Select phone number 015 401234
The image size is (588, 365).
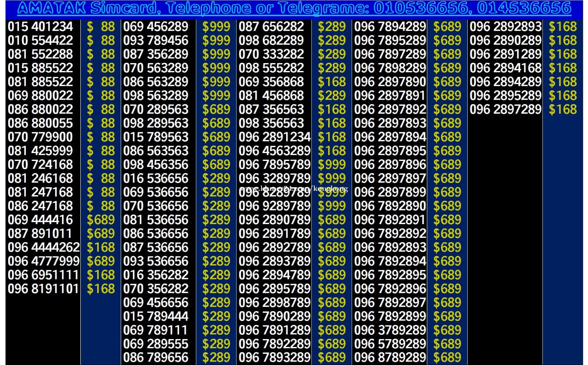[40, 27]
